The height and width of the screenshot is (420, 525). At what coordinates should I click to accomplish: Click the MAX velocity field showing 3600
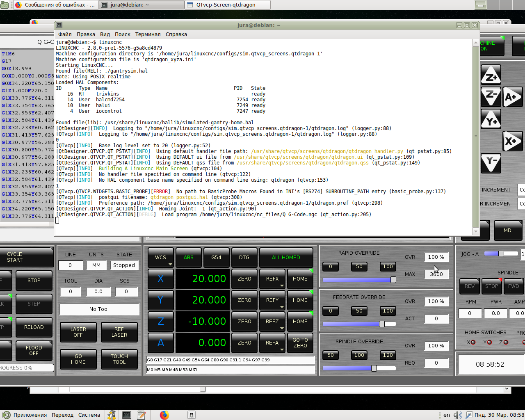pyautogui.click(x=436, y=274)
